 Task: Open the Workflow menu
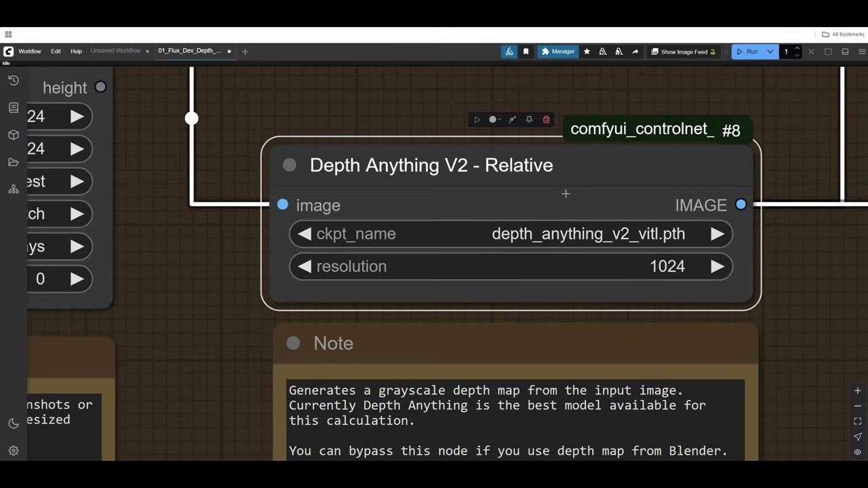tap(30, 52)
